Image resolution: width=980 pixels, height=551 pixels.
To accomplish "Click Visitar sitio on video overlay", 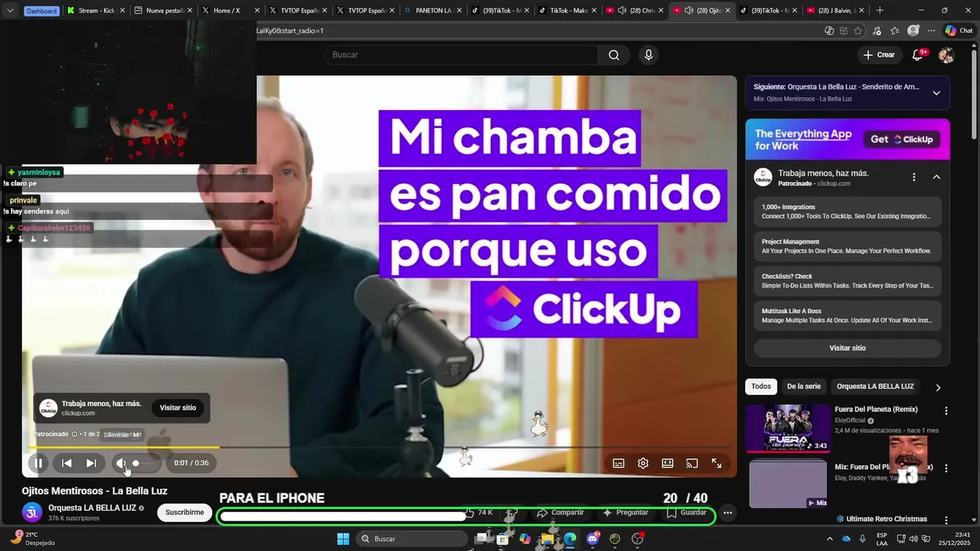I will tap(178, 408).
